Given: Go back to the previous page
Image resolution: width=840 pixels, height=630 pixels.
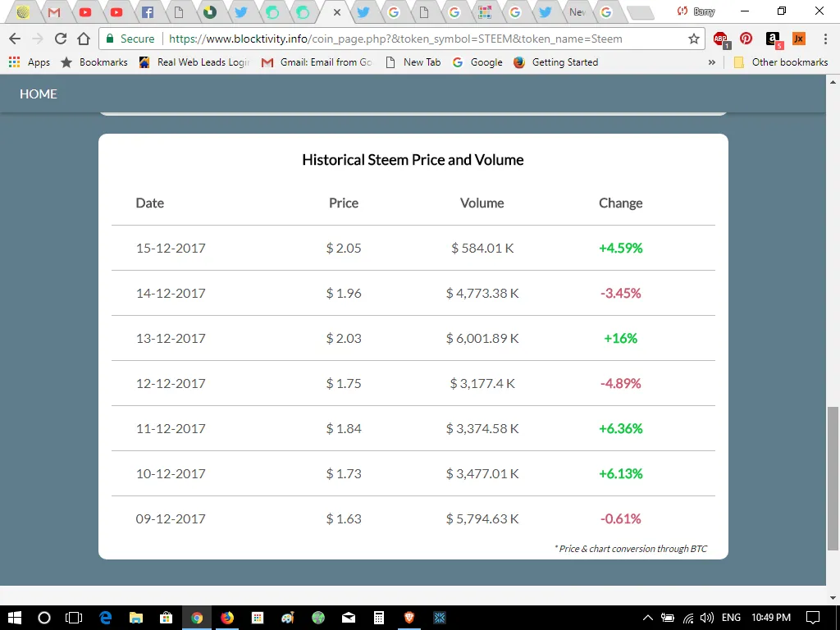Looking at the screenshot, I should [15, 39].
